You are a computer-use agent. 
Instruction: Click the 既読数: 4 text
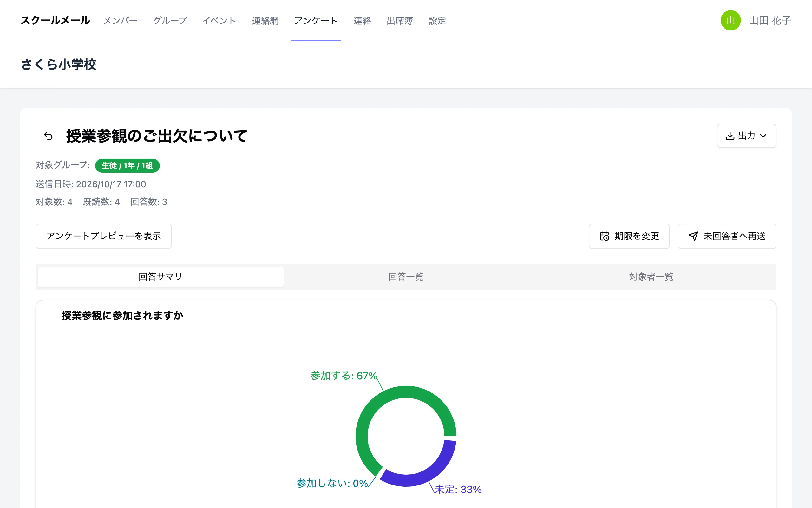point(101,202)
